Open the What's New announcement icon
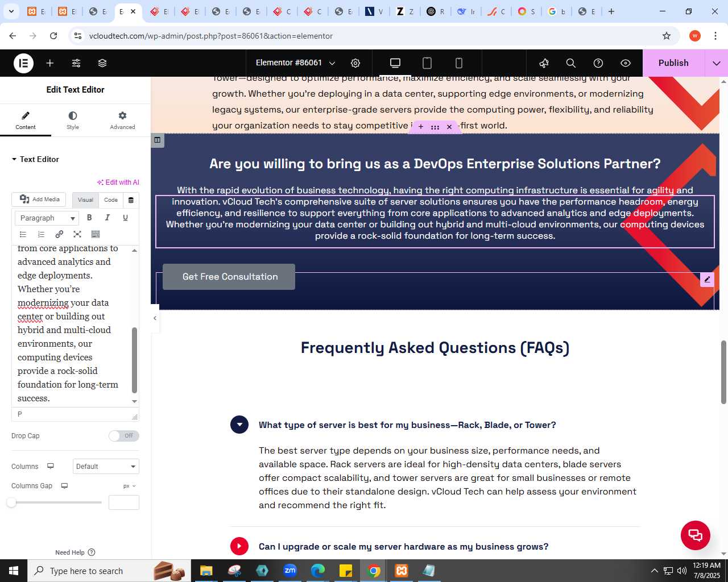The height and width of the screenshot is (582, 728). pyautogui.click(x=544, y=63)
